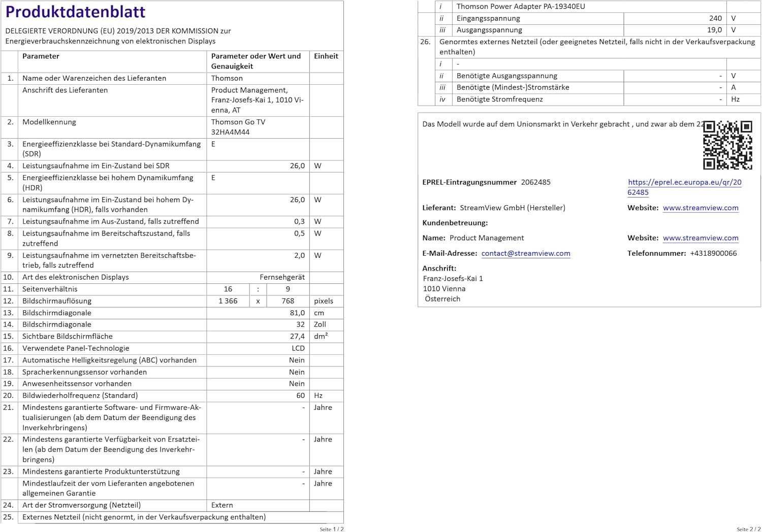Click energy class 'E' in the HDR row
Image resolution: width=762 pixels, height=532 pixels.
pyautogui.click(x=213, y=178)
